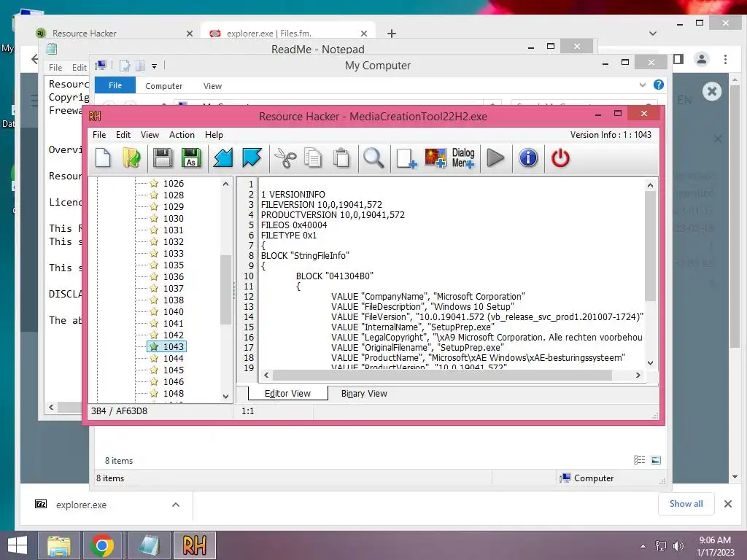Select tree item 1036
The width and height of the screenshot is (747, 560).
174,276
